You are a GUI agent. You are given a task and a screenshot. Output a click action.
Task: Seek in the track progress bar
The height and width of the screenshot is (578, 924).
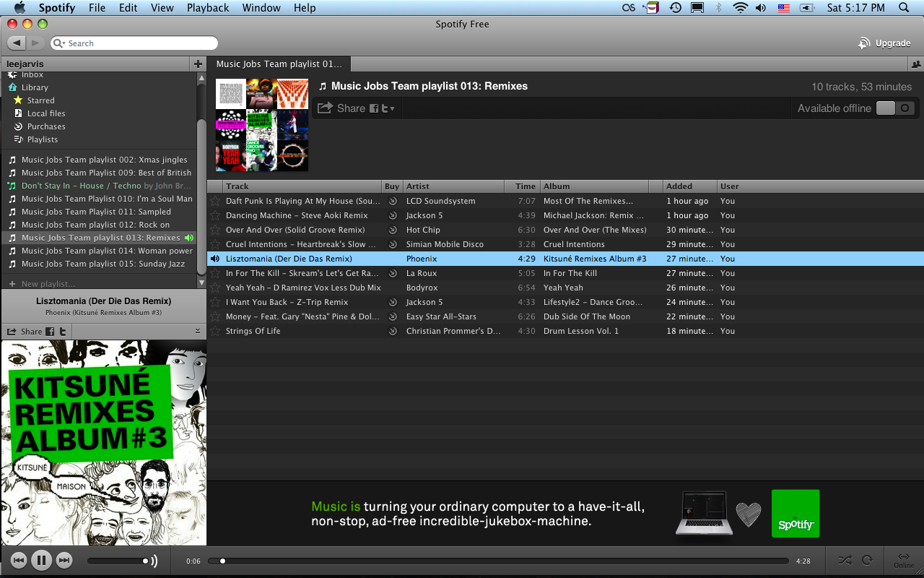click(498, 561)
